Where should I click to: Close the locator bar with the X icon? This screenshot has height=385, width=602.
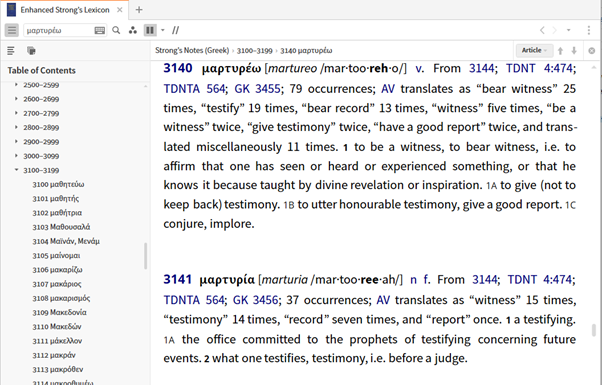592,51
